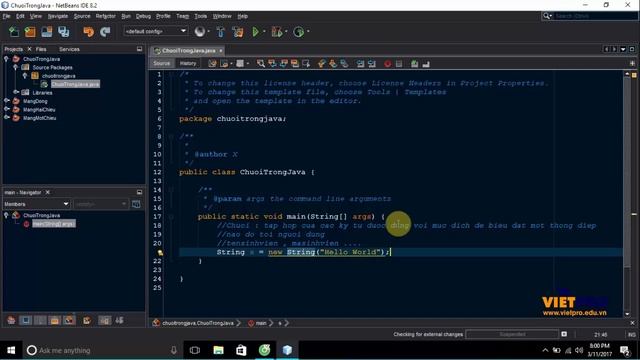Click the Profile Project icon
Screen dimensions: 640x360
[x=299, y=32]
